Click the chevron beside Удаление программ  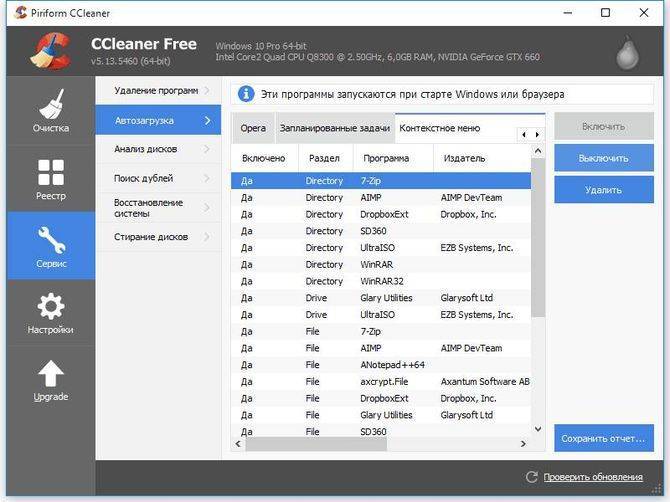207,91
